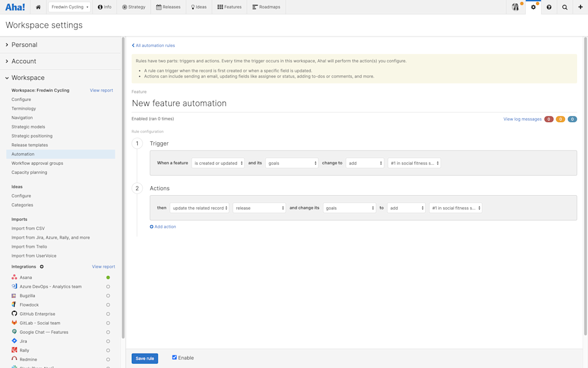Select Automation in sidebar
The width and height of the screenshot is (588, 368).
pyautogui.click(x=61, y=154)
